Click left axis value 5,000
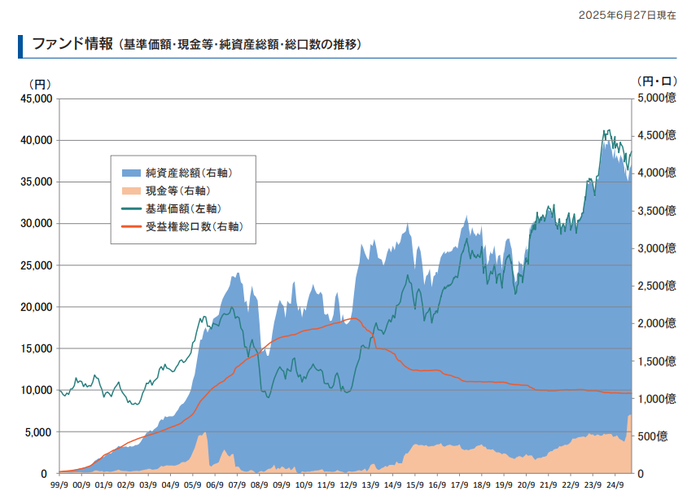Screen dimensions: 700x504 (x=39, y=432)
